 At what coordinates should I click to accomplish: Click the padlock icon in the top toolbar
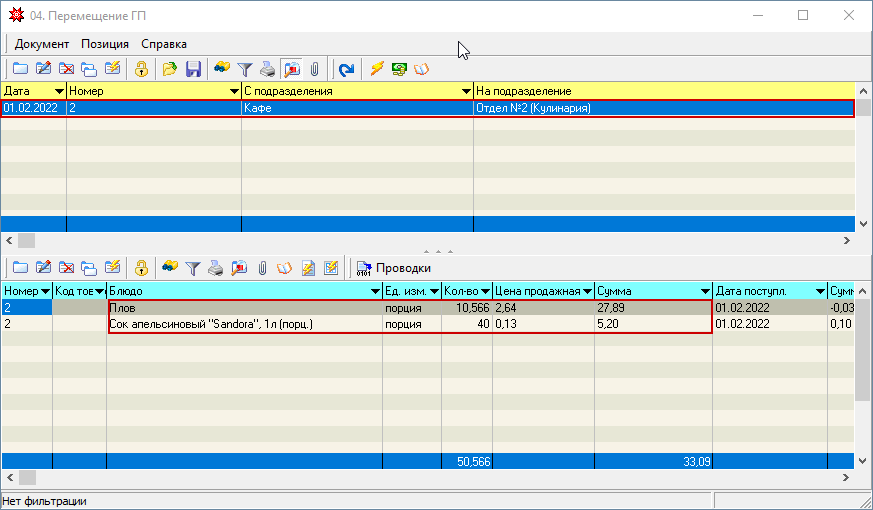coord(142,69)
